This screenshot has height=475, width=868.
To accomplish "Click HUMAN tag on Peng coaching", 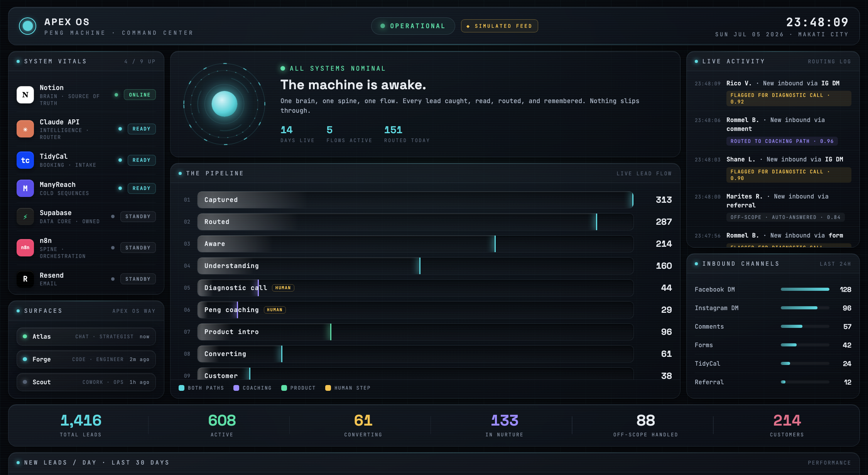I will click(275, 310).
